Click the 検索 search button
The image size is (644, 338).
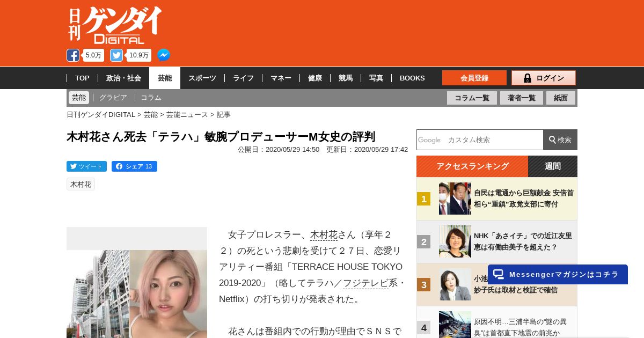pyautogui.click(x=560, y=139)
